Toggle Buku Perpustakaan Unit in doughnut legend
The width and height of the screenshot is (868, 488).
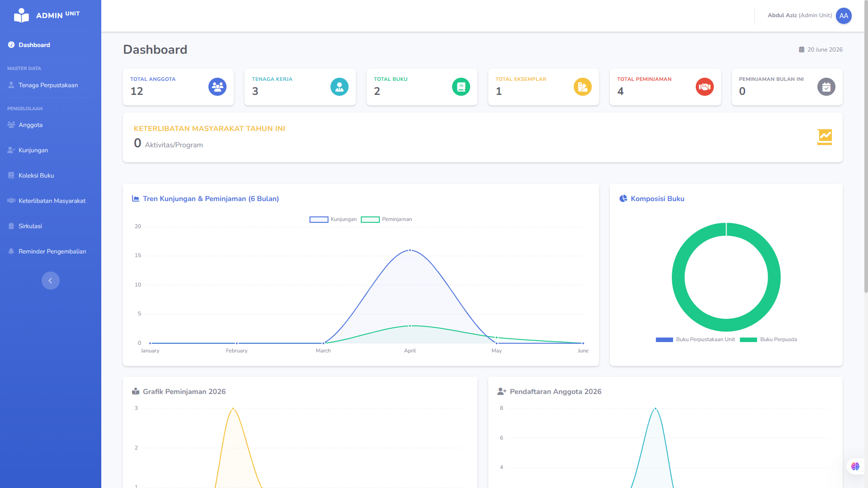pos(695,339)
